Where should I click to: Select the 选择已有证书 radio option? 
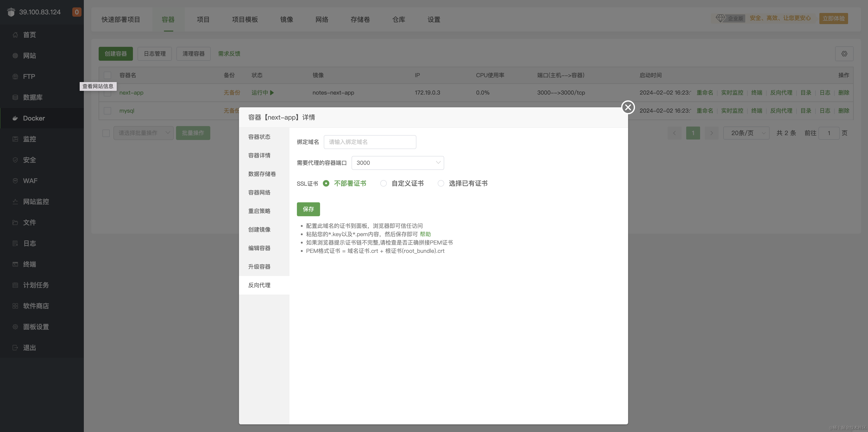point(441,184)
